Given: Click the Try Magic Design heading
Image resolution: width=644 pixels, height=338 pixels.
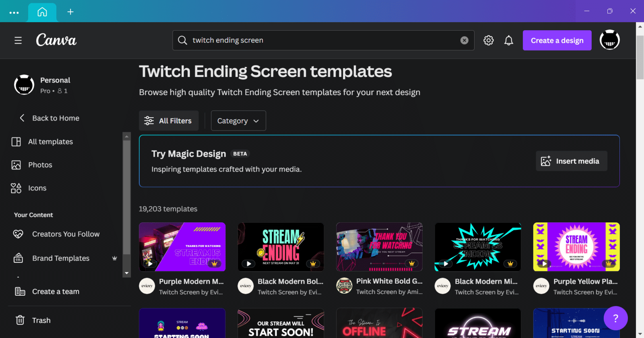Looking at the screenshot, I should [x=188, y=153].
